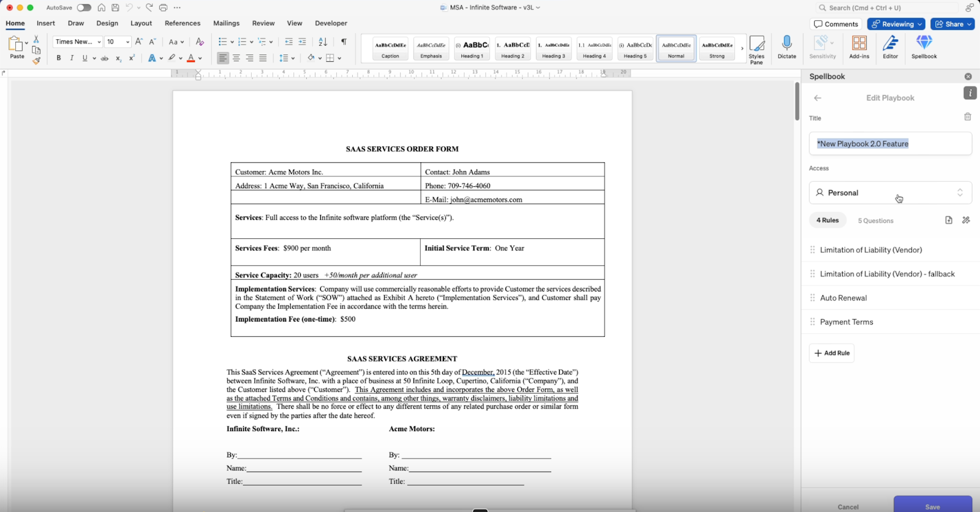Close the Spellbook side panel
This screenshot has height=512, width=980.
968,77
